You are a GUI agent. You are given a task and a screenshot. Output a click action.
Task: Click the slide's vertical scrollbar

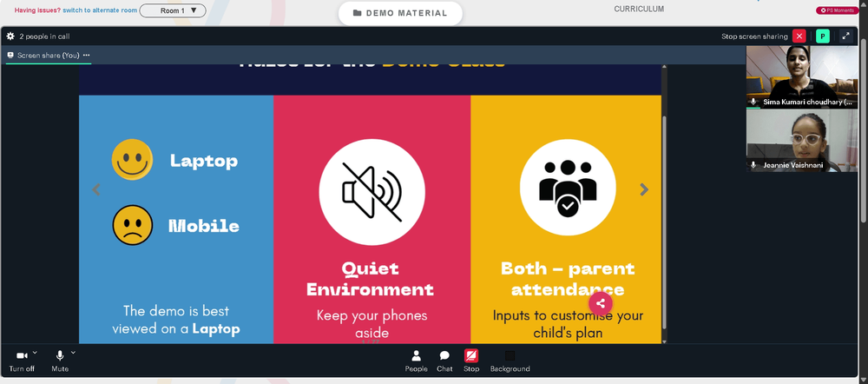pyautogui.click(x=664, y=222)
